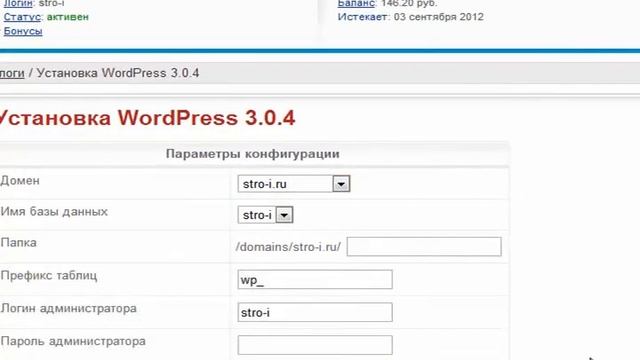640x360 pixels.
Task: Open the Баланс link
Action: click(x=356, y=3)
